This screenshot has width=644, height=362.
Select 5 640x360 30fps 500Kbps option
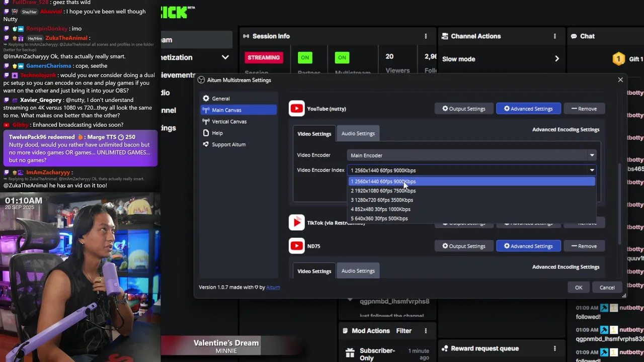point(471,219)
